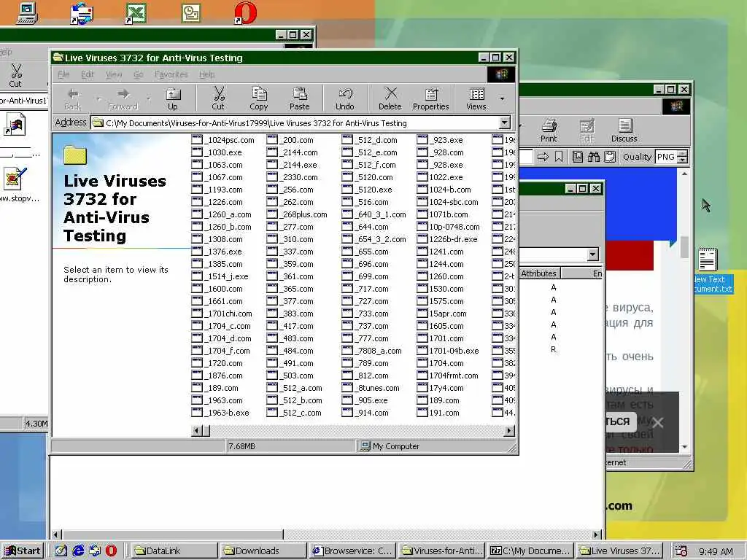The width and height of the screenshot is (747, 560).
Task: Select file 1704frmt.com
Action: click(448, 376)
